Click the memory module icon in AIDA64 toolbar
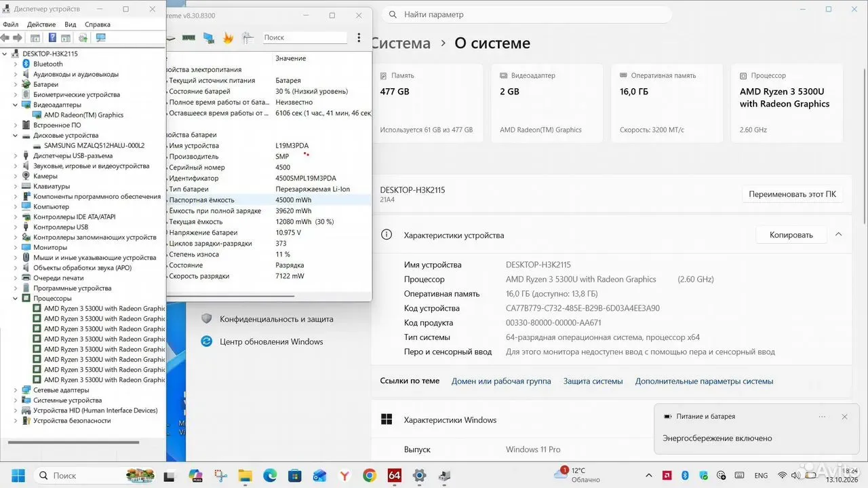This screenshot has height=488, width=868. tap(189, 38)
